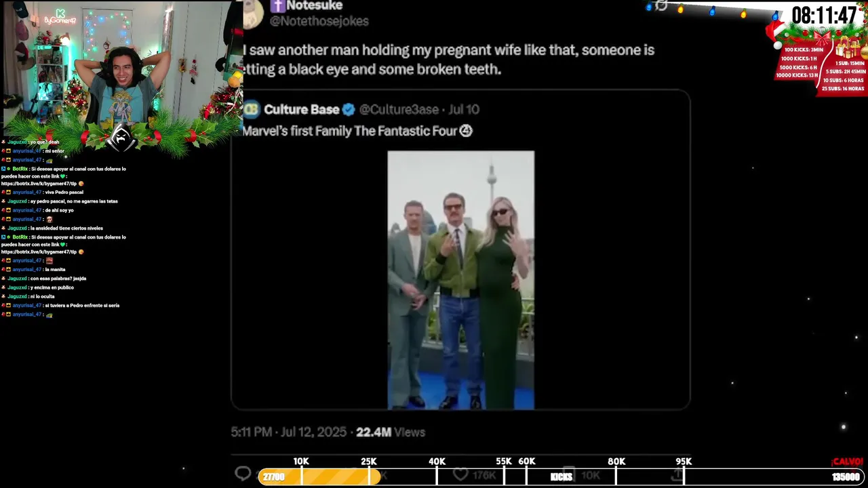Click the Jul 10 date on the quoted tweet

(462, 110)
